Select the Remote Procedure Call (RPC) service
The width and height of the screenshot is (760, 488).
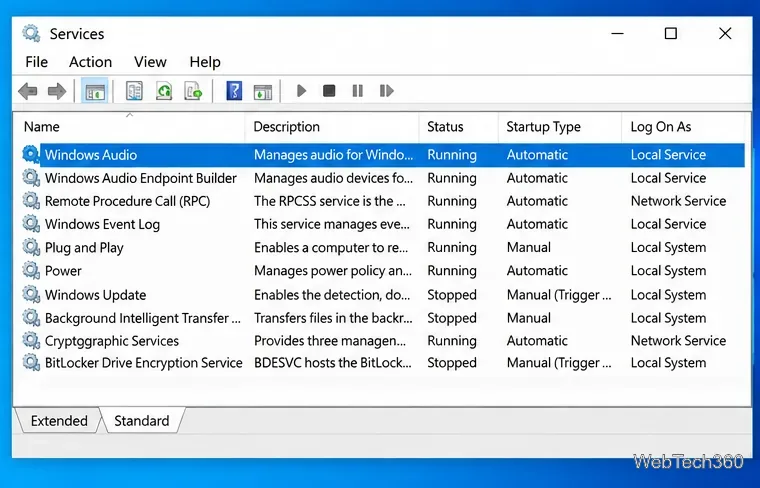pyautogui.click(x=127, y=201)
